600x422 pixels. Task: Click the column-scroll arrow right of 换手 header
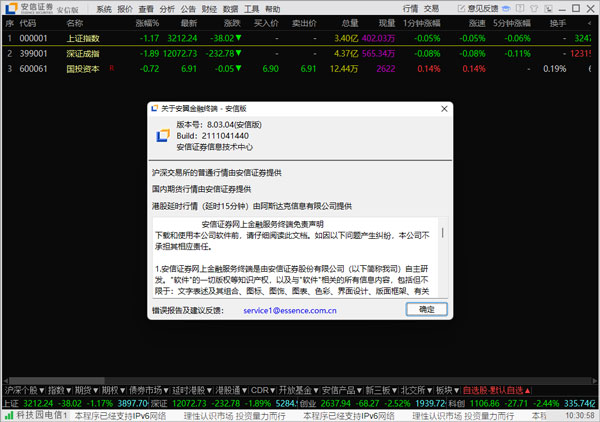click(x=589, y=23)
